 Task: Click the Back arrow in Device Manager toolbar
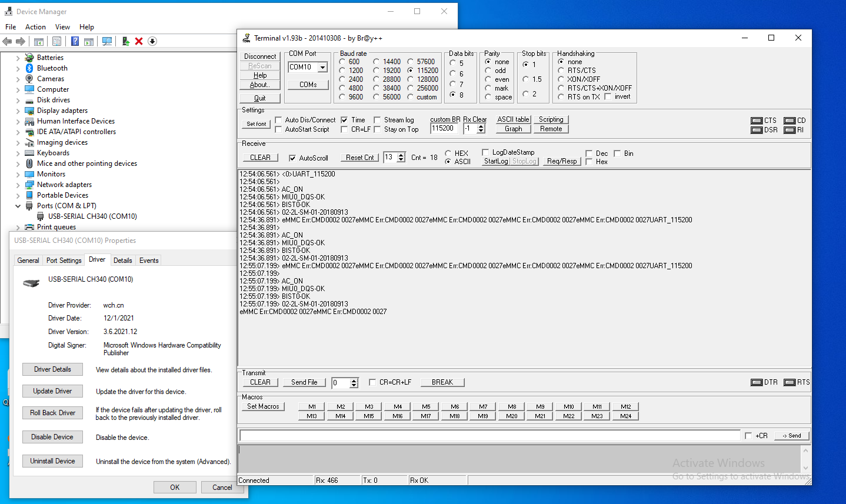[7, 41]
